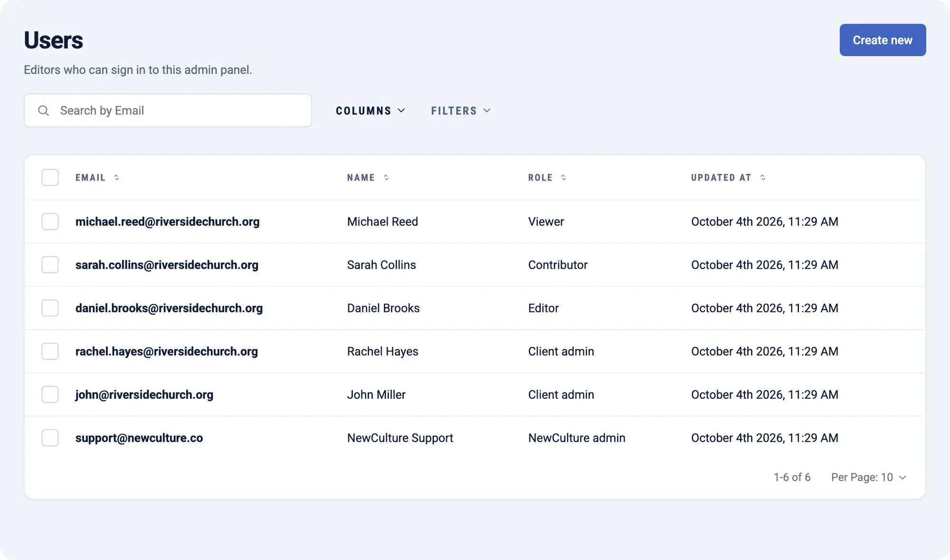Click the name Sarah Collins
This screenshot has width=950, height=560.
point(381,265)
